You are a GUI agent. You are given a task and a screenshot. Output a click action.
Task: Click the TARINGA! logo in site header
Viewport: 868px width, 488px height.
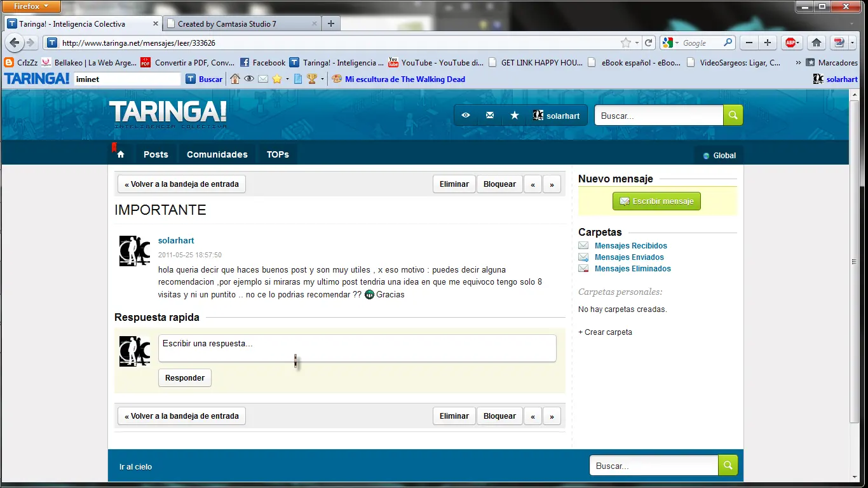tap(168, 114)
